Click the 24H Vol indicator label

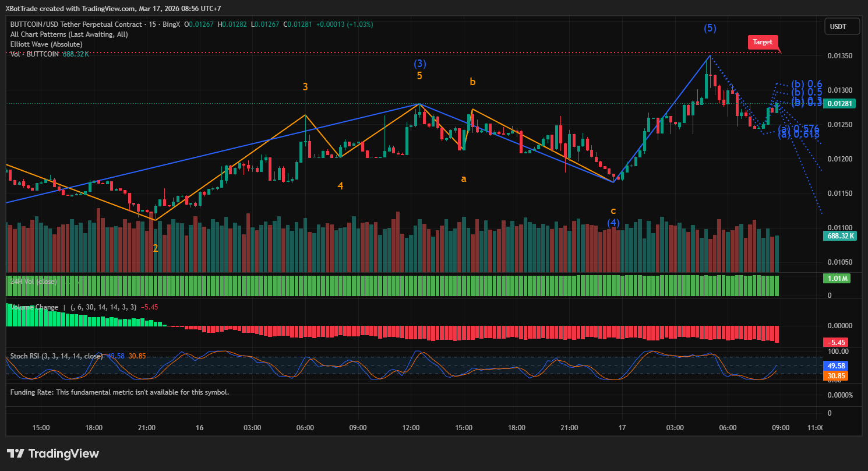[34, 282]
